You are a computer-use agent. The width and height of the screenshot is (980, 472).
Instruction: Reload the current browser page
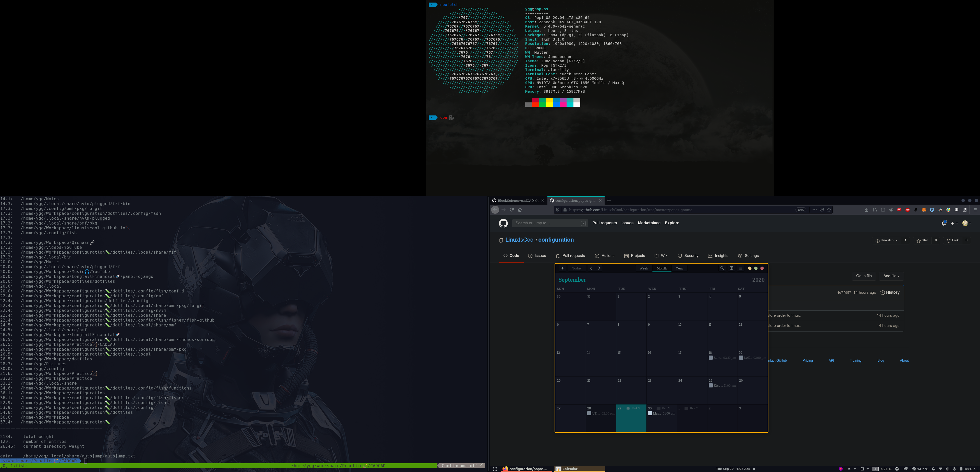[x=512, y=210]
